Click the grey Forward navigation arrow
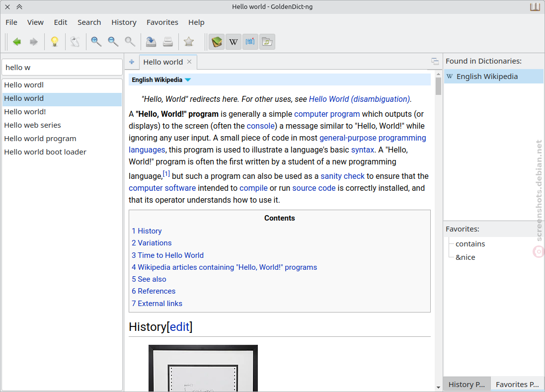Image resolution: width=545 pixels, height=392 pixels. (x=34, y=42)
